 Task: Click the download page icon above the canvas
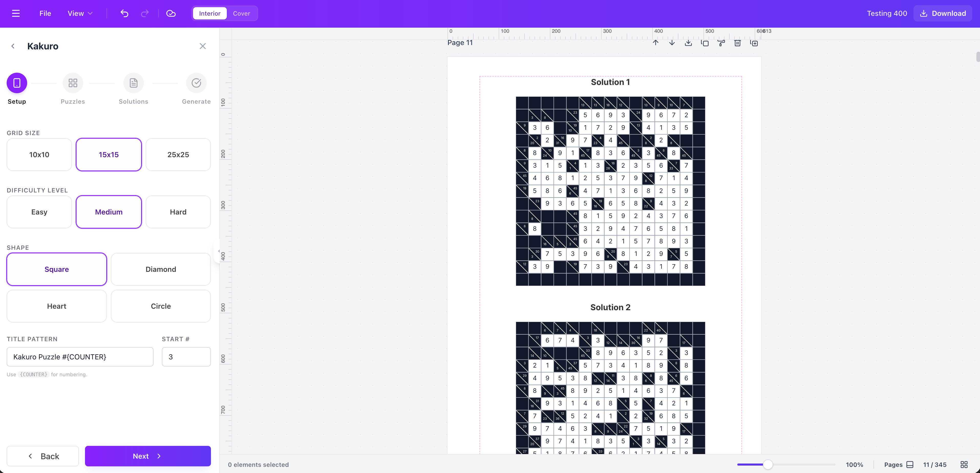point(688,43)
